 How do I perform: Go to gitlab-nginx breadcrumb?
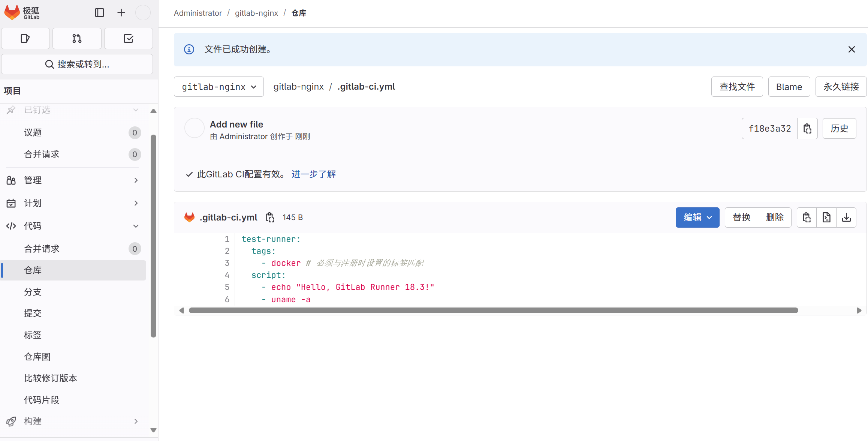(256, 13)
